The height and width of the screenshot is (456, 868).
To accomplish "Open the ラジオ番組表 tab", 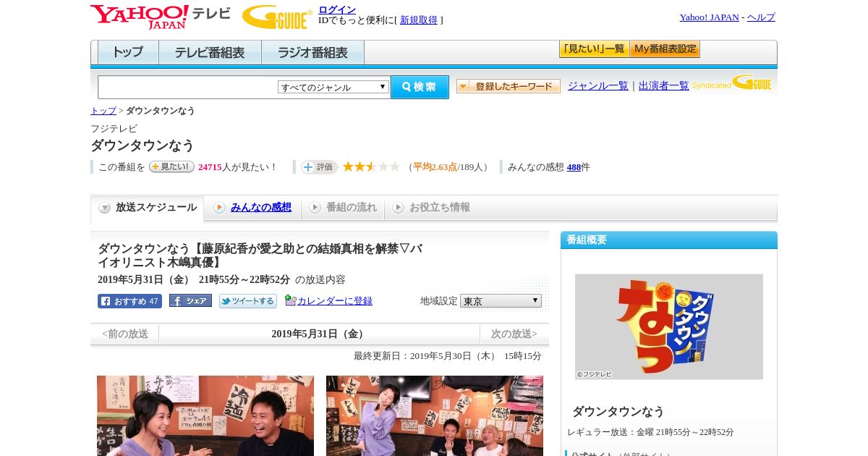I will click(x=312, y=52).
